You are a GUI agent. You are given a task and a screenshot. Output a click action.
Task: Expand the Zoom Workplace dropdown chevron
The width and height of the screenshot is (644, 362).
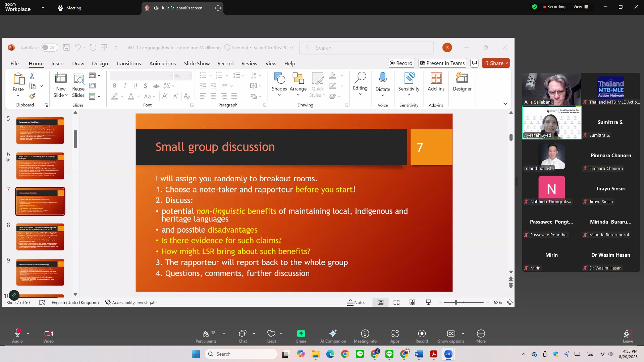(x=43, y=7)
